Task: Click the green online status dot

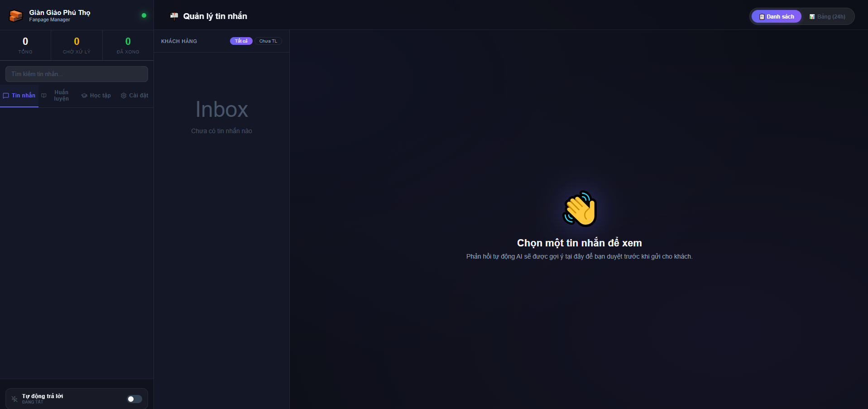Action: [144, 15]
